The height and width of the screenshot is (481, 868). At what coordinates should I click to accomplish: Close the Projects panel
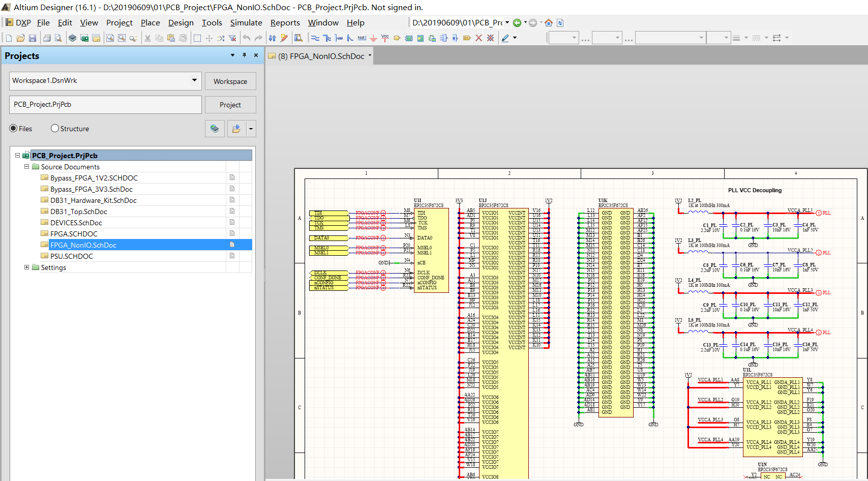coord(256,55)
